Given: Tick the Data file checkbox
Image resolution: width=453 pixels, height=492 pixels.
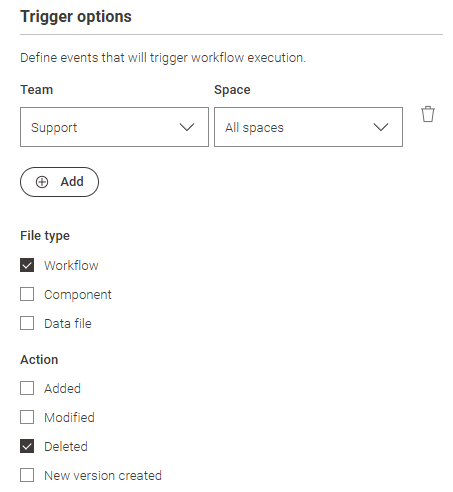Looking at the screenshot, I should (27, 323).
